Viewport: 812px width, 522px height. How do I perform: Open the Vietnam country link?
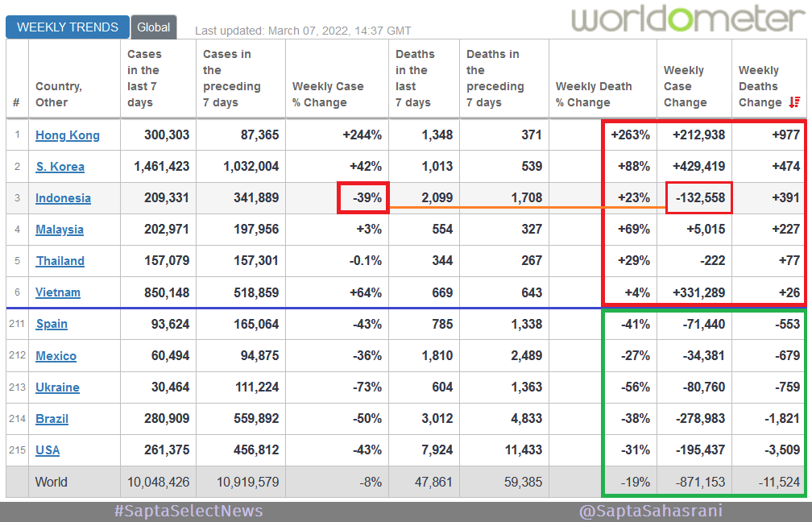coord(57,292)
